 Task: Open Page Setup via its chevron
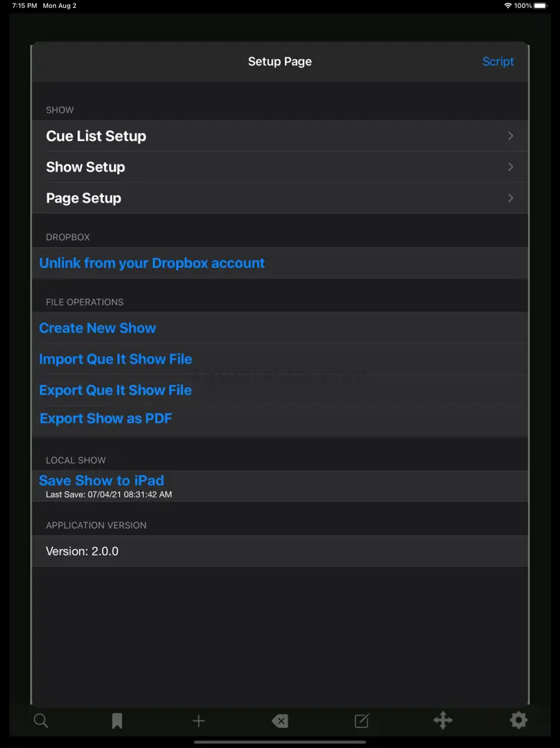(510, 198)
